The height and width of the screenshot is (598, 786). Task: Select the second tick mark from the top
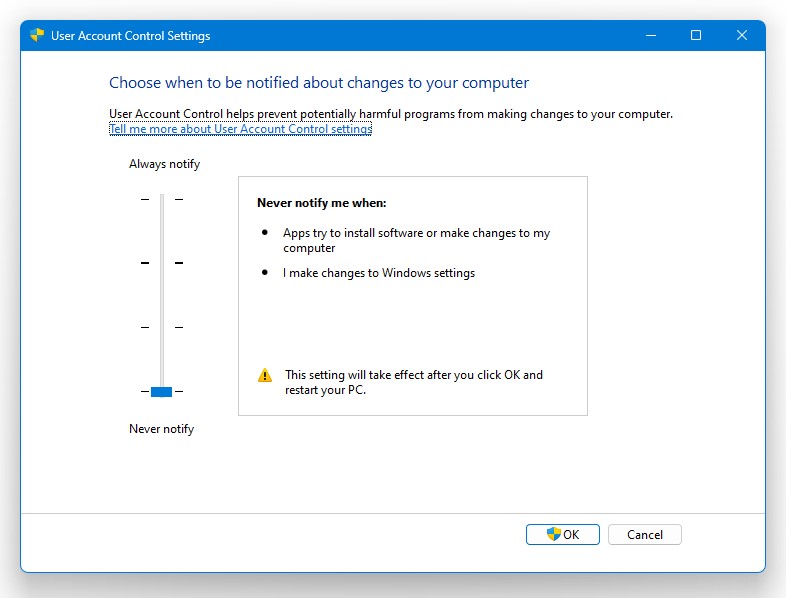tap(161, 263)
